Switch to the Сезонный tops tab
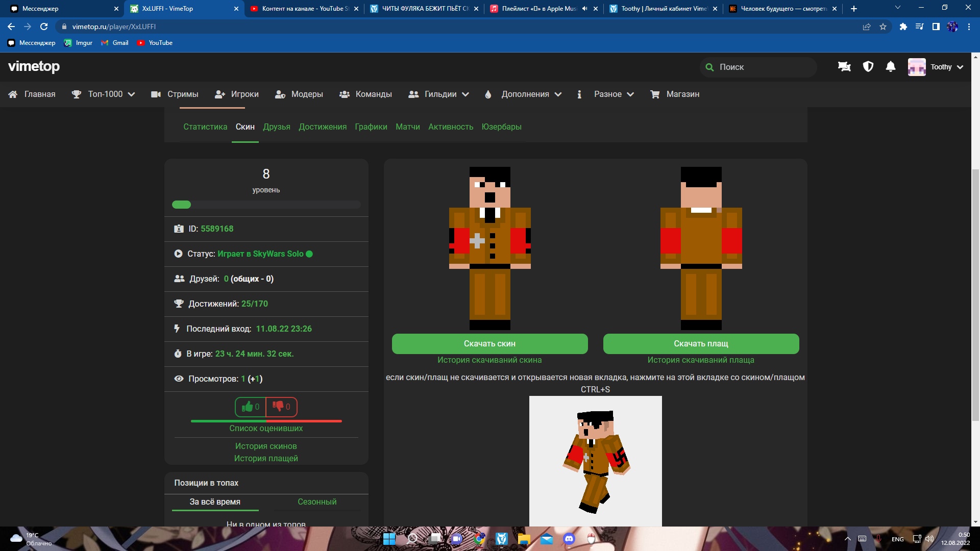The width and height of the screenshot is (980, 551). click(x=317, y=502)
